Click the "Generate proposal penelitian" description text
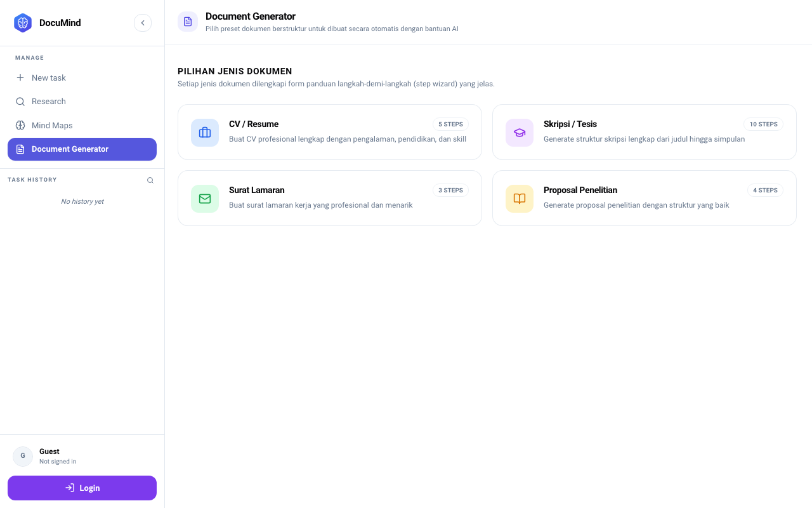This screenshot has width=812, height=508. (636, 205)
